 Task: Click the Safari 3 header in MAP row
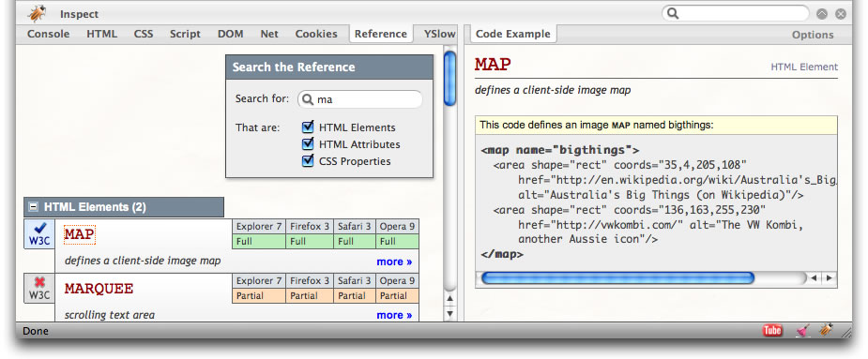(355, 226)
